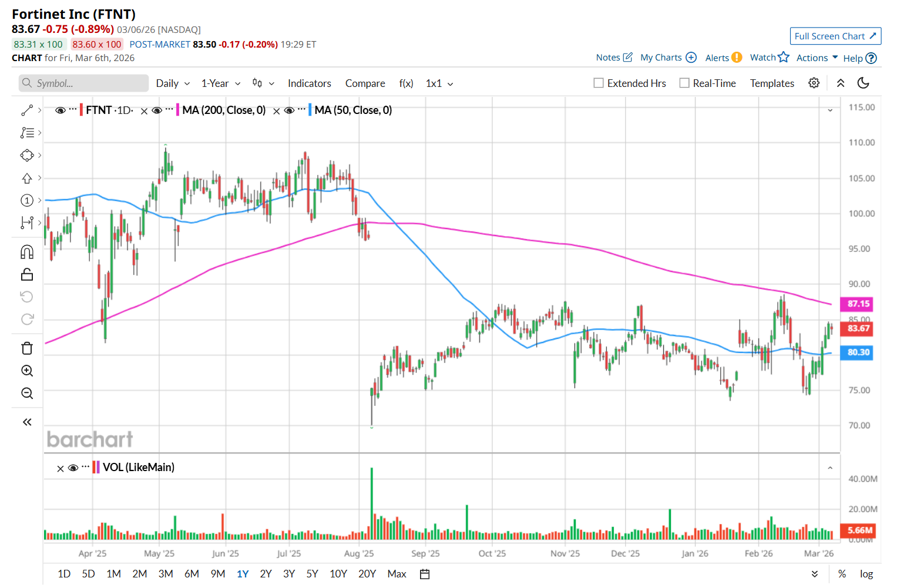This screenshot has height=588, width=900.
Task: Enable the magnet snap mode
Action: [x=27, y=252]
